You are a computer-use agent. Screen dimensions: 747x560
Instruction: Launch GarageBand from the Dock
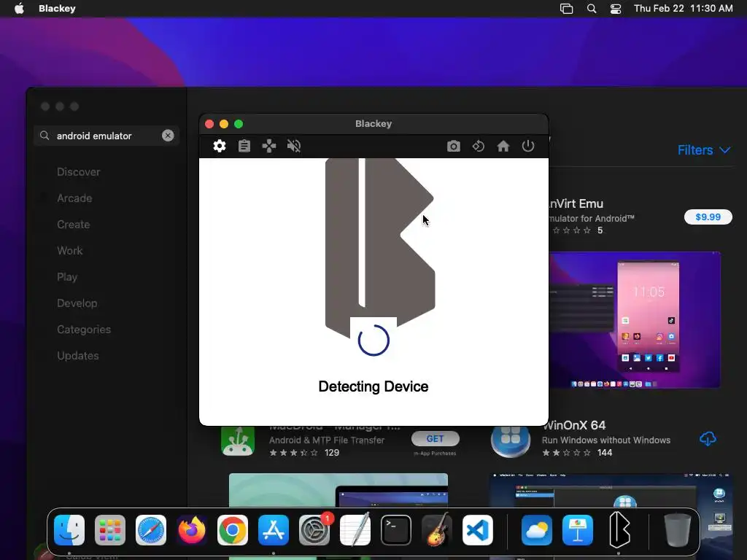tap(437, 530)
